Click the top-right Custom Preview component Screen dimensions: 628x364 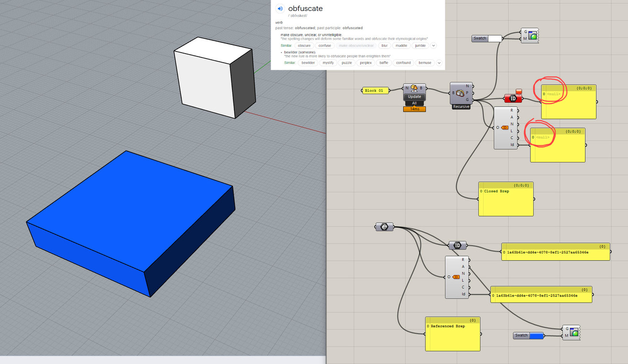pos(530,35)
